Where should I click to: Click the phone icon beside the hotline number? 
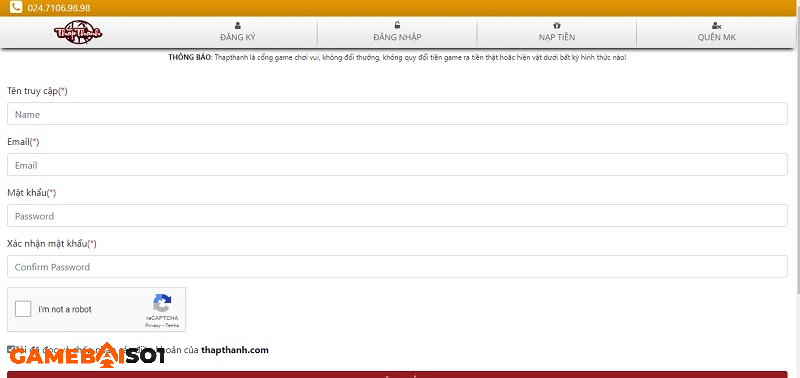16,8
